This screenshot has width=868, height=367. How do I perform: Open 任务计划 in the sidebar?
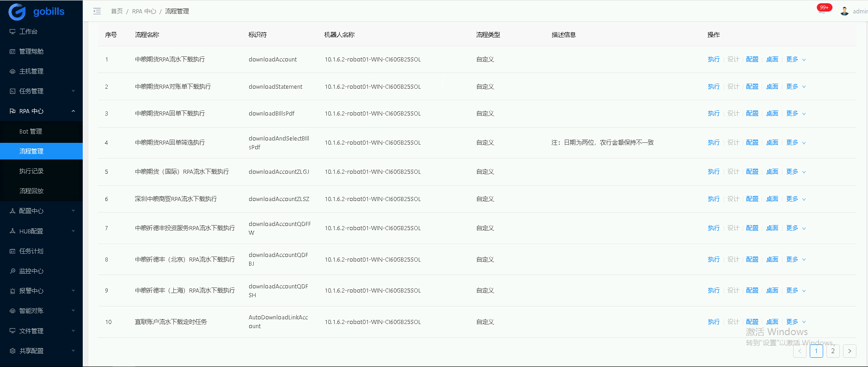click(31, 251)
